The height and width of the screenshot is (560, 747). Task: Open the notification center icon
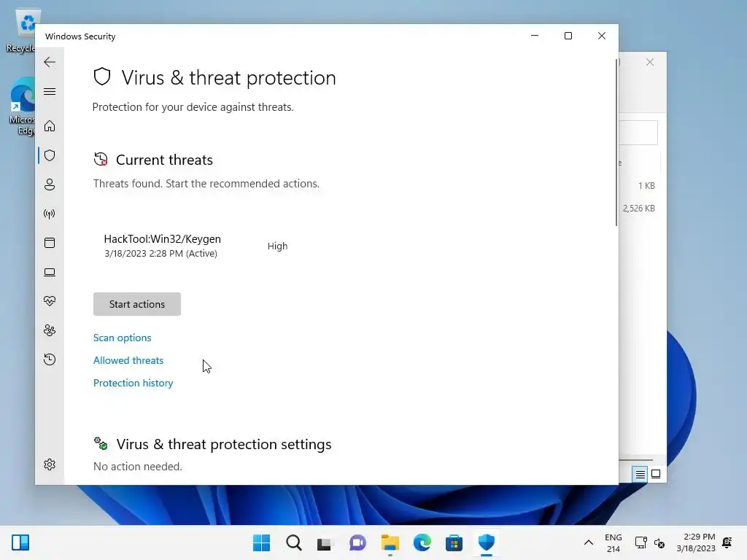tap(727, 542)
